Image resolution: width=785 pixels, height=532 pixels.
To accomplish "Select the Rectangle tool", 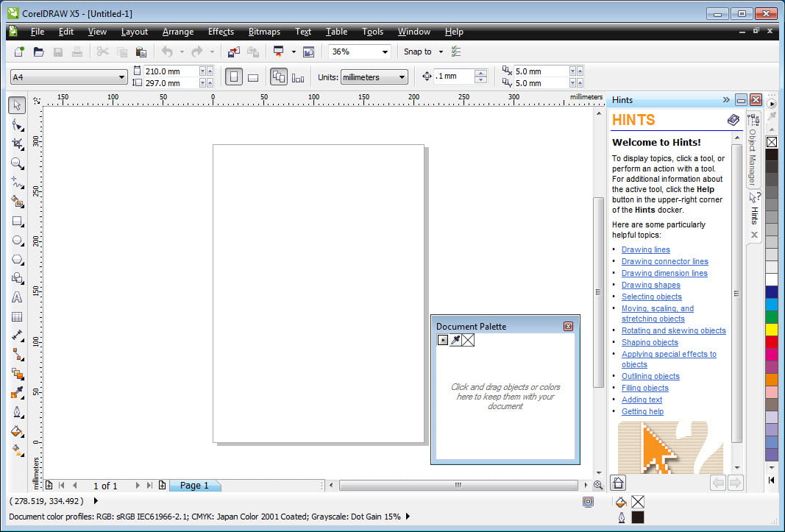I will point(17,221).
